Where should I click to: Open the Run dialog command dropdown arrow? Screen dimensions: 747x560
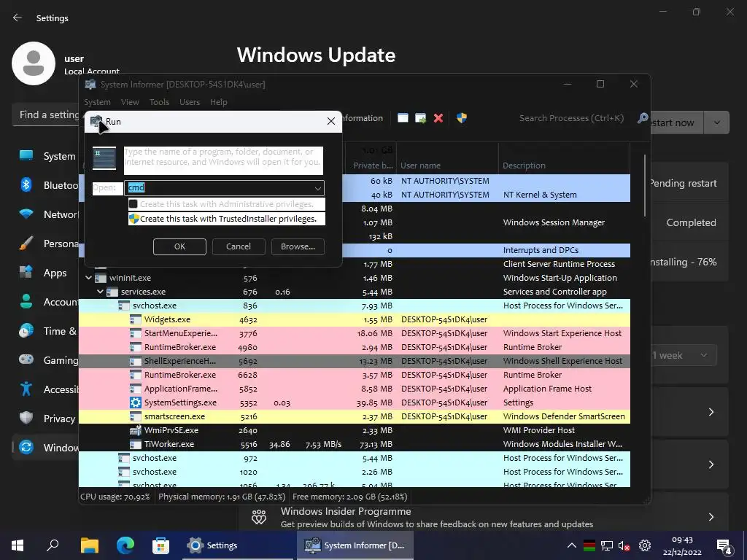pos(318,188)
